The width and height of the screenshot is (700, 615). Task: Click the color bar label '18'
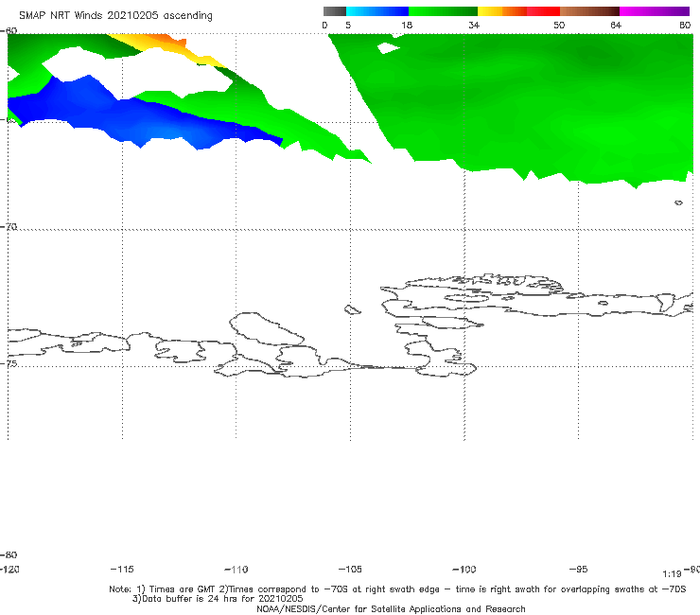coord(407,25)
